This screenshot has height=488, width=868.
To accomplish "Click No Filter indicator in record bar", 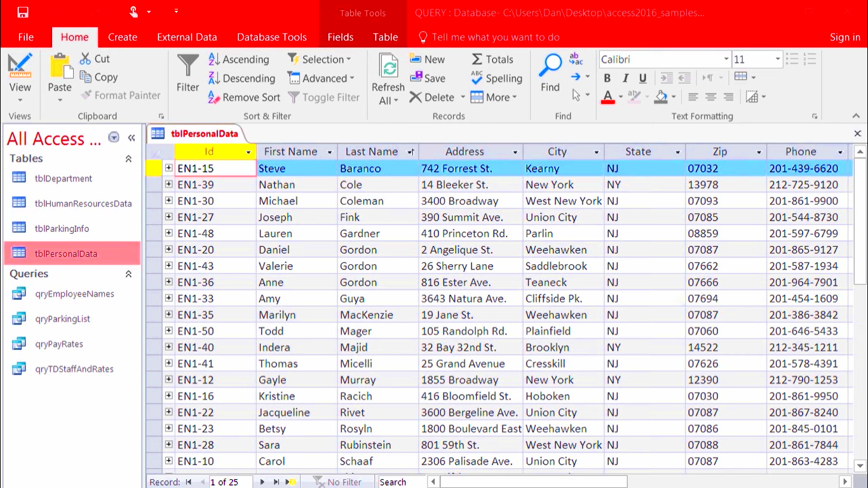I will (x=337, y=482).
